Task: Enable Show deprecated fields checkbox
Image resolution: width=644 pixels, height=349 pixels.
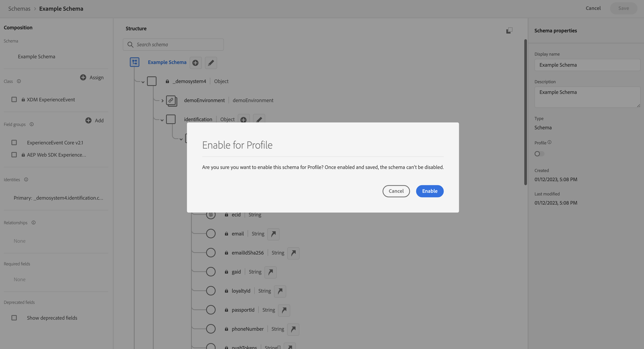Action: (14, 318)
